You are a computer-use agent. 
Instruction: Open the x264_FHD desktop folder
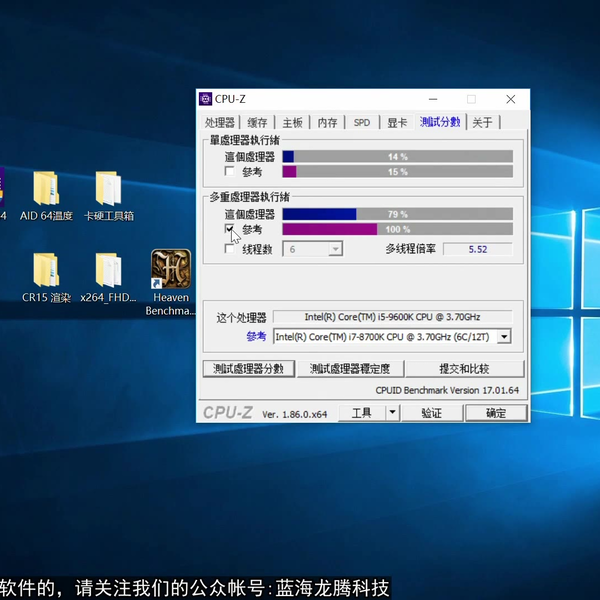(108, 277)
